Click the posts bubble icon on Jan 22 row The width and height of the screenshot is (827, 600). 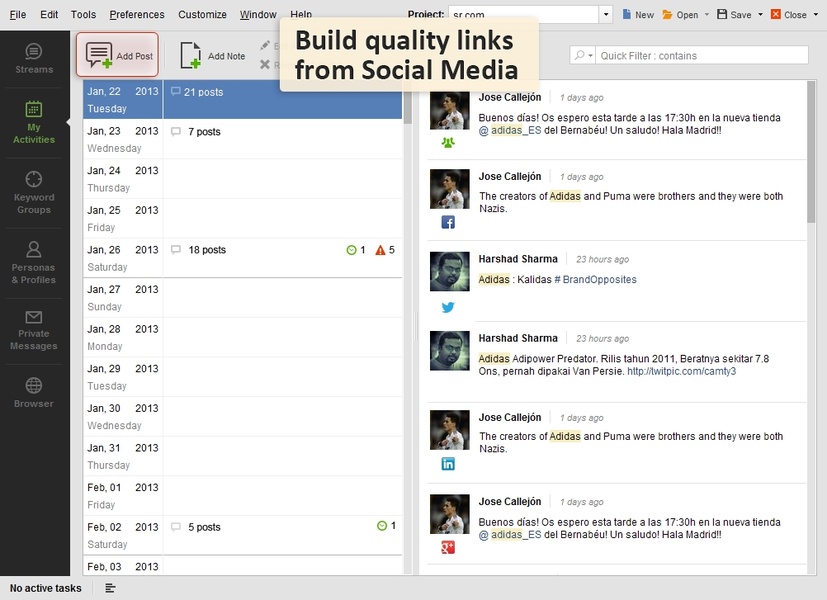[176, 91]
